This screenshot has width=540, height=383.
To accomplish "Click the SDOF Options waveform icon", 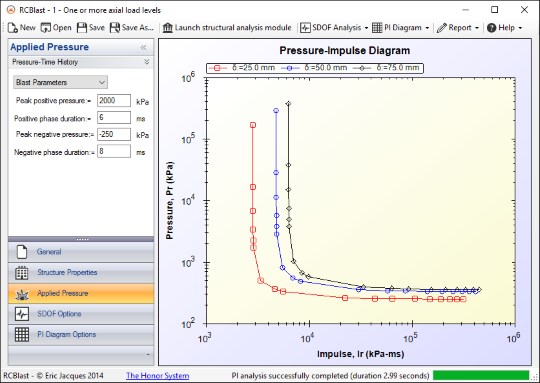I will (22, 314).
